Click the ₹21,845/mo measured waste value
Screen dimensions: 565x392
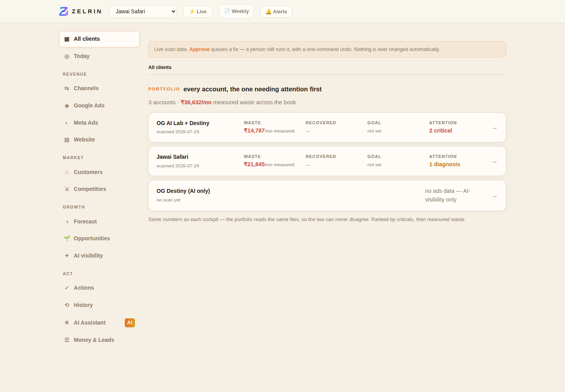pos(269,164)
